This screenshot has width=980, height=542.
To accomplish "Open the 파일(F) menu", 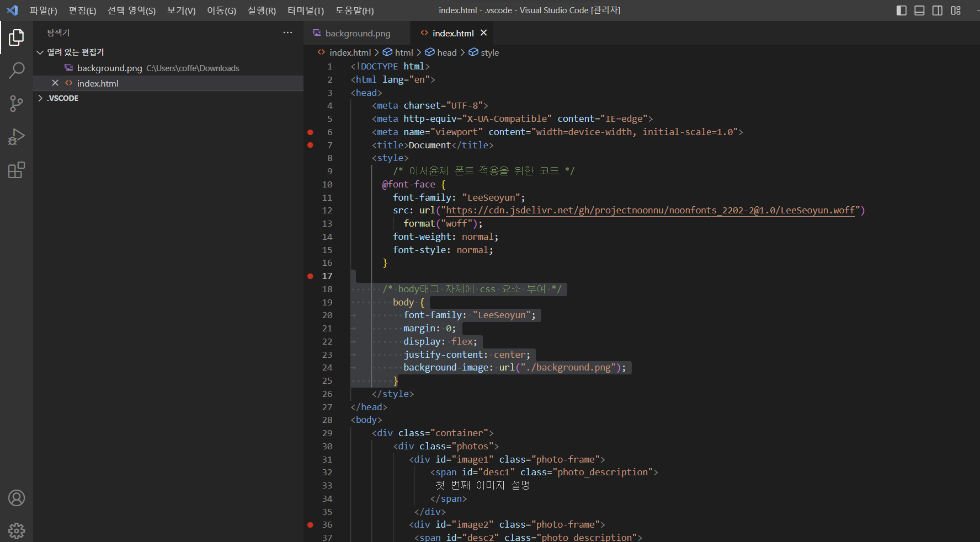I will click(x=44, y=10).
